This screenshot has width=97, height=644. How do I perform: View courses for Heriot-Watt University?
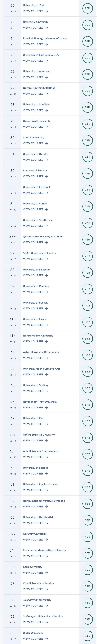(35, 127)
